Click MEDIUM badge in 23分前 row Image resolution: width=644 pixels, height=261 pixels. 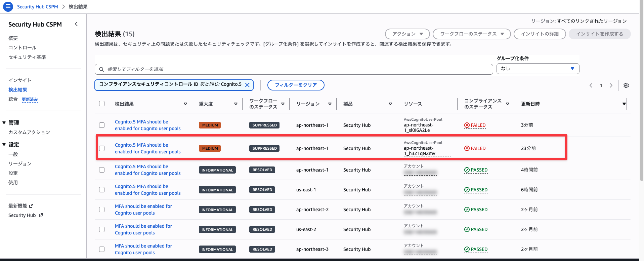pyautogui.click(x=210, y=148)
